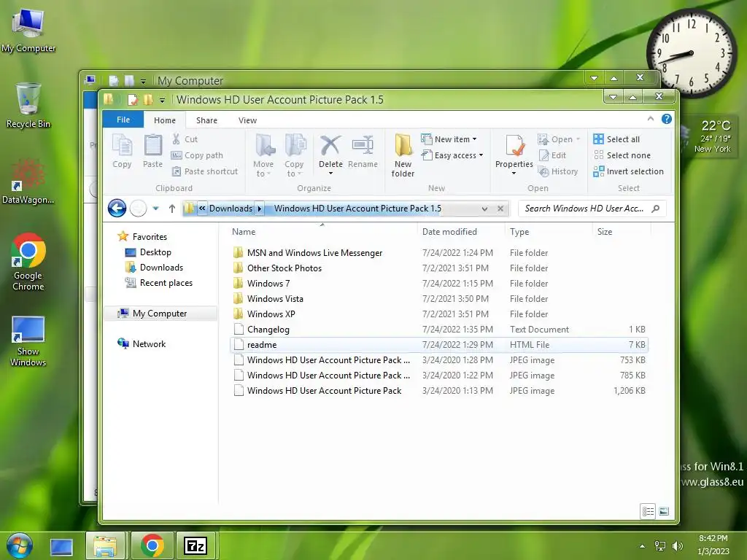Open Recent places in navigation pane

click(159, 282)
